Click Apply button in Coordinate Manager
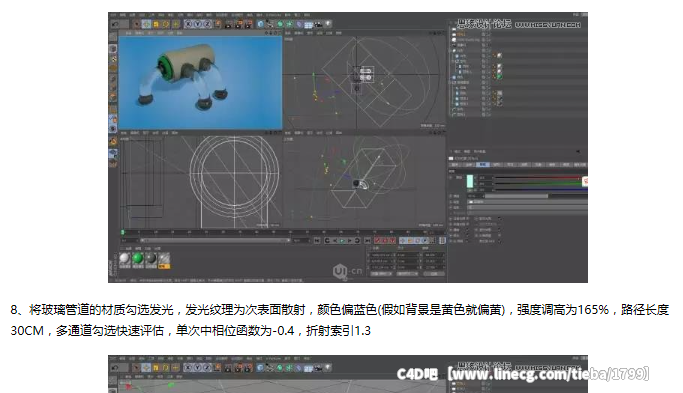Viewport: 683px width, 393px height. 434,274
